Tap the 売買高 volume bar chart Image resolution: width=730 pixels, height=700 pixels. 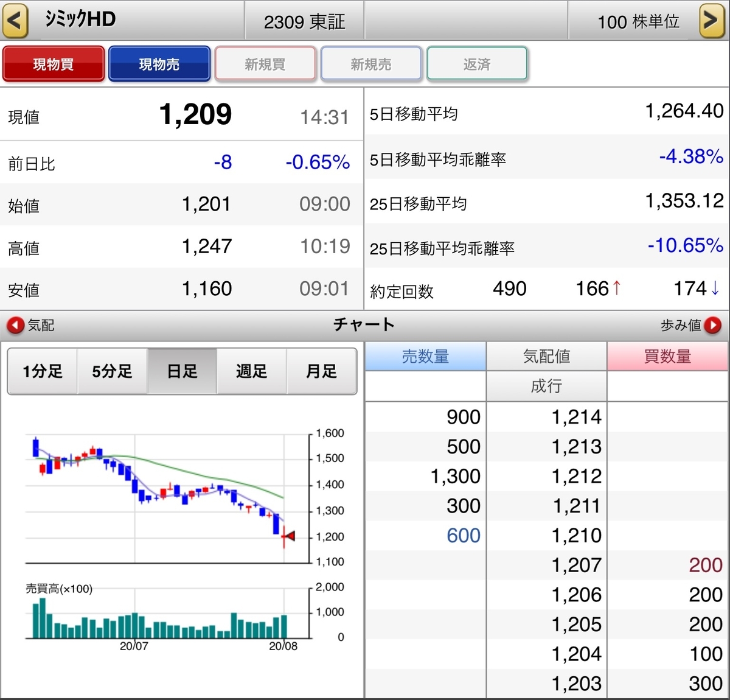[167, 612]
